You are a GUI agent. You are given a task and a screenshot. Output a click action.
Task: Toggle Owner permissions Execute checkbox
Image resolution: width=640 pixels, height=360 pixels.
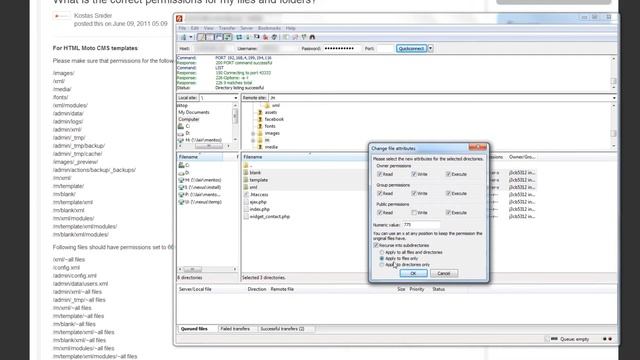click(448, 174)
